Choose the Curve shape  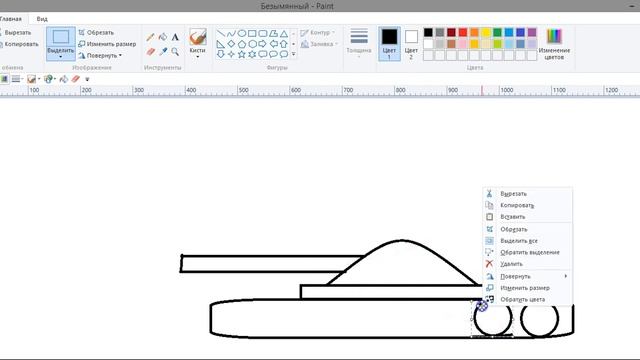pyautogui.click(x=231, y=33)
